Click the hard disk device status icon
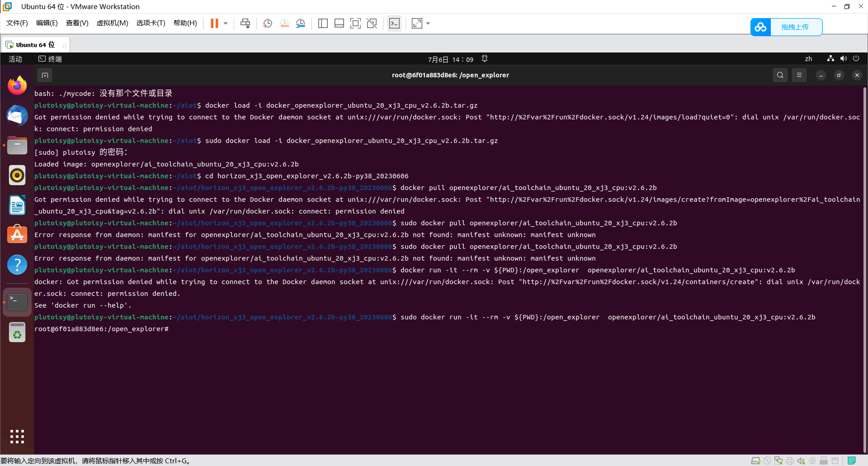Screen dimensions: 868x466 [x=755, y=461]
